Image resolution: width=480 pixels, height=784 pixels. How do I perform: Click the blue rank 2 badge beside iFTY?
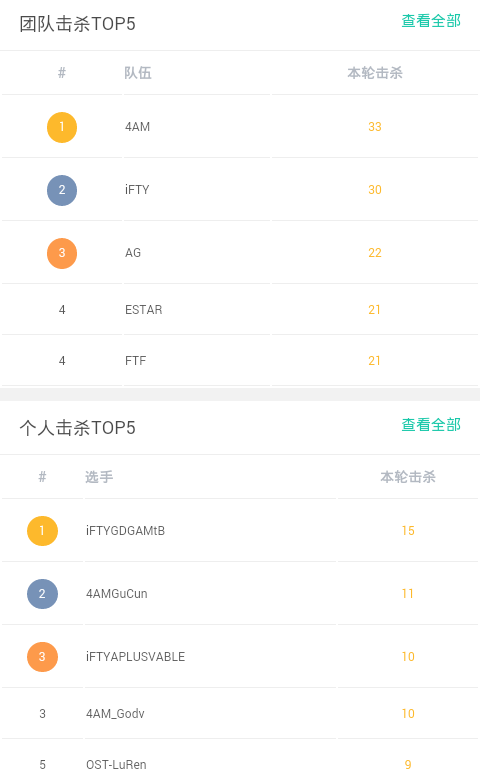click(x=62, y=190)
